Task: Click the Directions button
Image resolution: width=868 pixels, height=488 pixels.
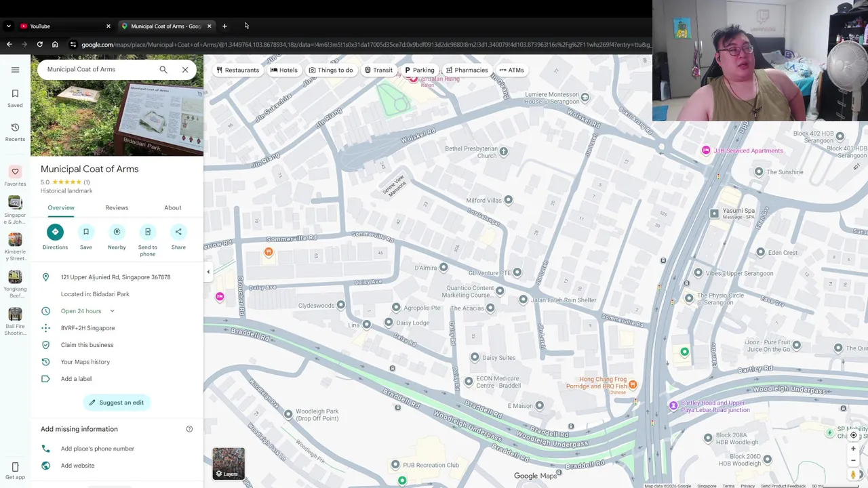Action: [x=55, y=237]
